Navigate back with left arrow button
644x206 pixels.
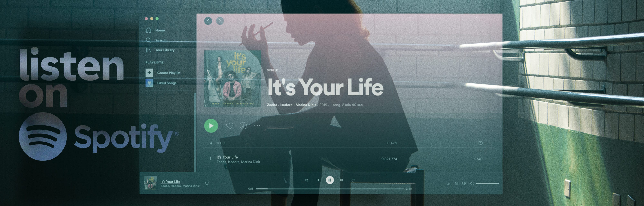pos(208,21)
